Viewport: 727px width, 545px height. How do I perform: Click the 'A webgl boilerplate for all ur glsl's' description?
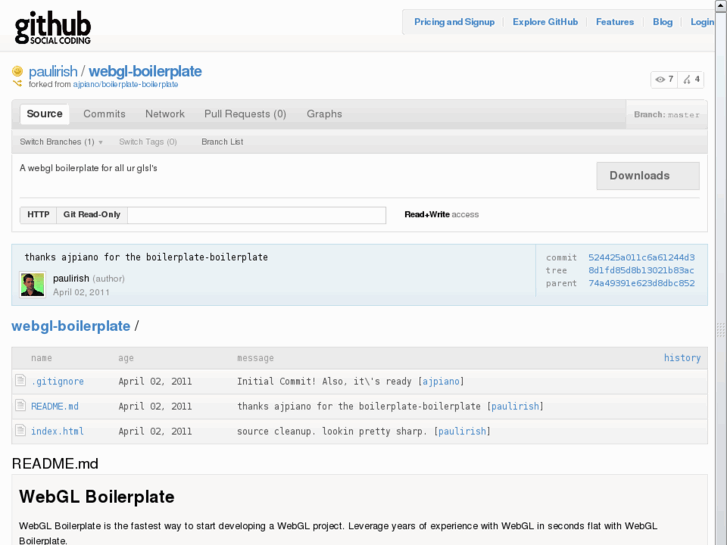89,168
